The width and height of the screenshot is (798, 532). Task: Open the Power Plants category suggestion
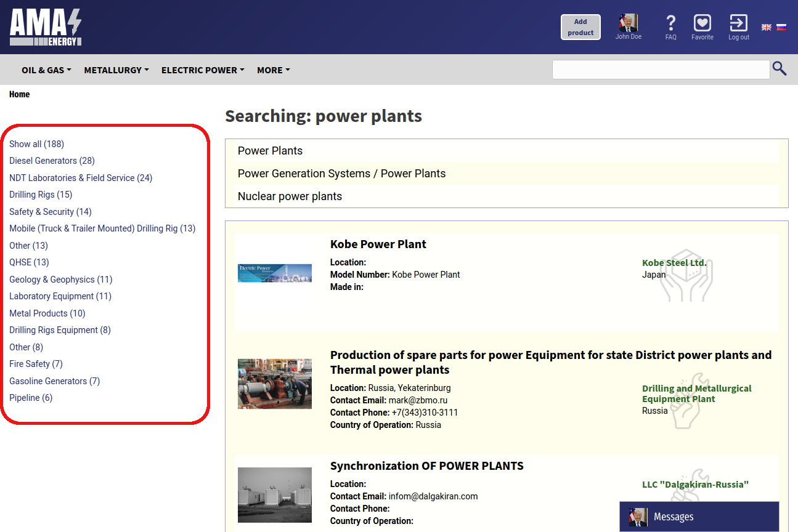270,151
